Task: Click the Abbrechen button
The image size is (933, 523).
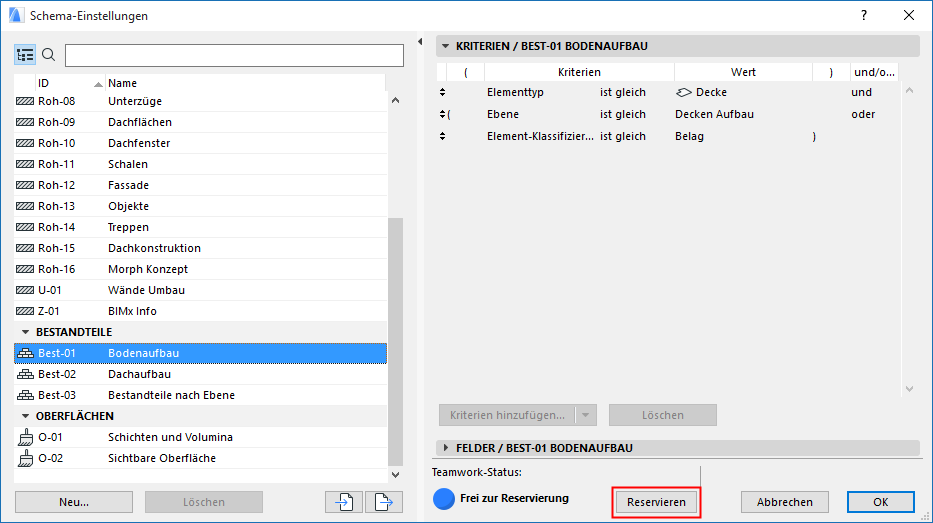Action: click(x=785, y=502)
